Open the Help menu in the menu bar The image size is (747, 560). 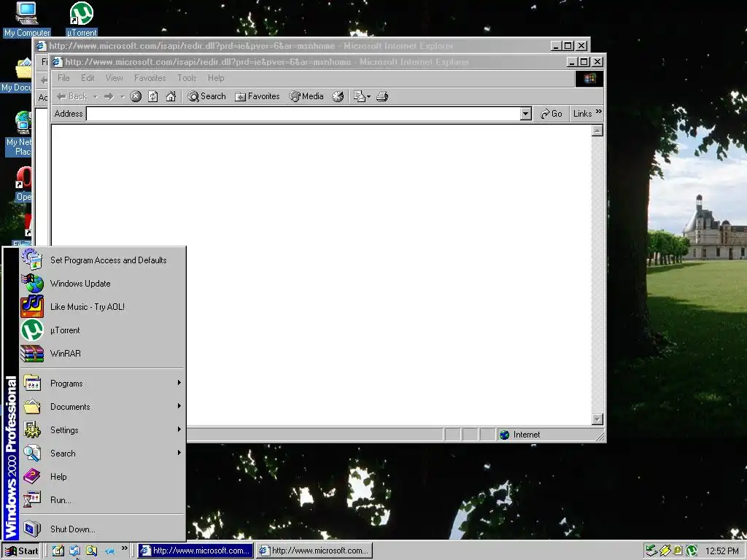[x=216, y=78]
